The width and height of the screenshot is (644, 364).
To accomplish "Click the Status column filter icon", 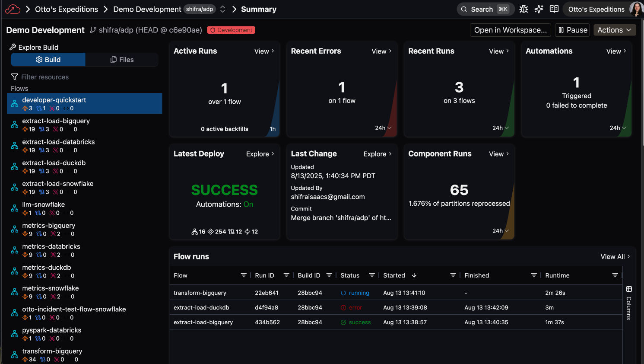I will pos(372,275).
